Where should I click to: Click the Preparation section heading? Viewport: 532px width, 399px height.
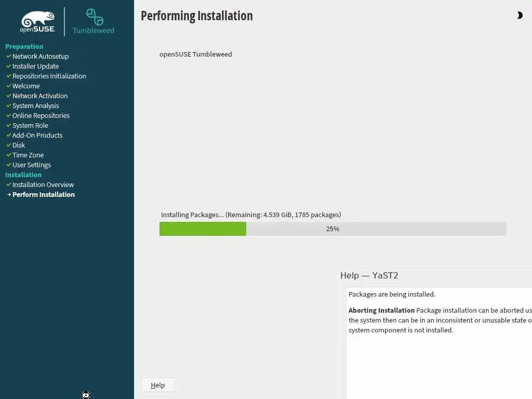(24, 46)
